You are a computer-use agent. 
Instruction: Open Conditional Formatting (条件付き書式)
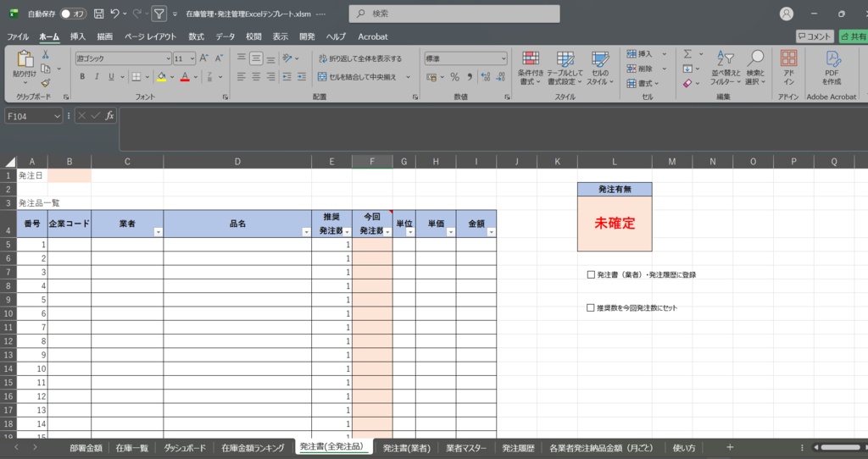tap(531, 68)
